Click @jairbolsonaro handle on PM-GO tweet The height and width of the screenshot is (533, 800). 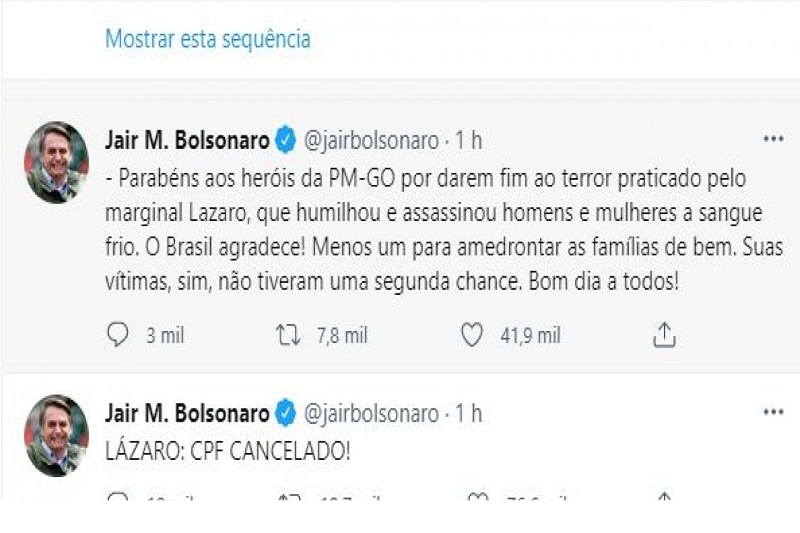pyautogui.click(x=370, y=141)
